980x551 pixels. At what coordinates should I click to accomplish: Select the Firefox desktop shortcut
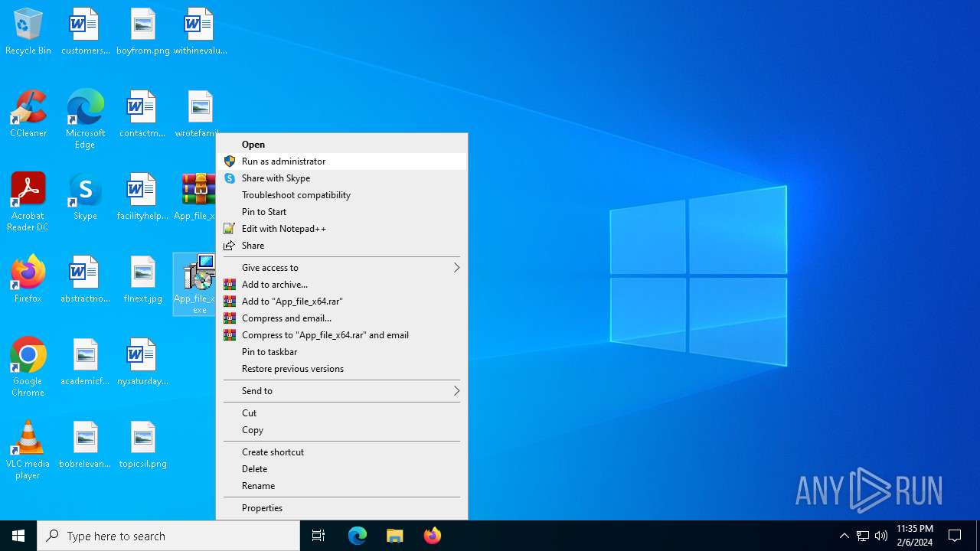click(28, 279)
